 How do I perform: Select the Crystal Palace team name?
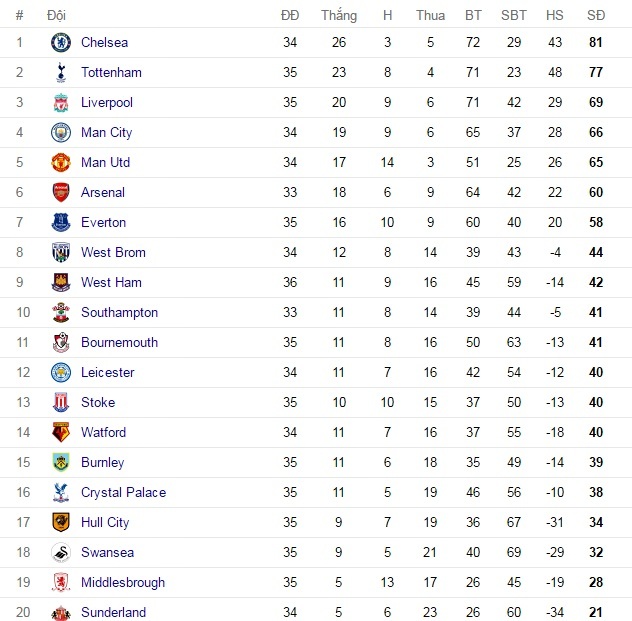[x=123, y=493]
